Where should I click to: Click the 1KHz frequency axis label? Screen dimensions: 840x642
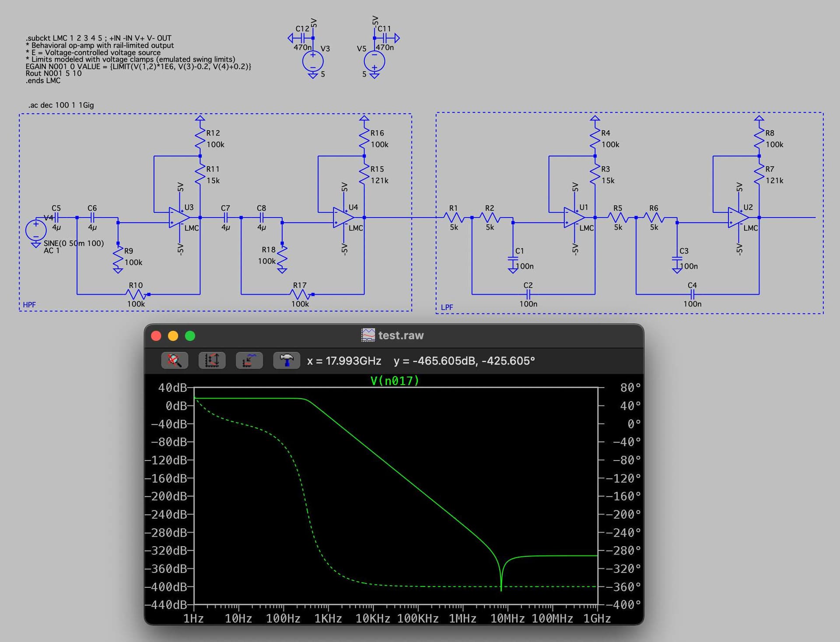(328, 618)
